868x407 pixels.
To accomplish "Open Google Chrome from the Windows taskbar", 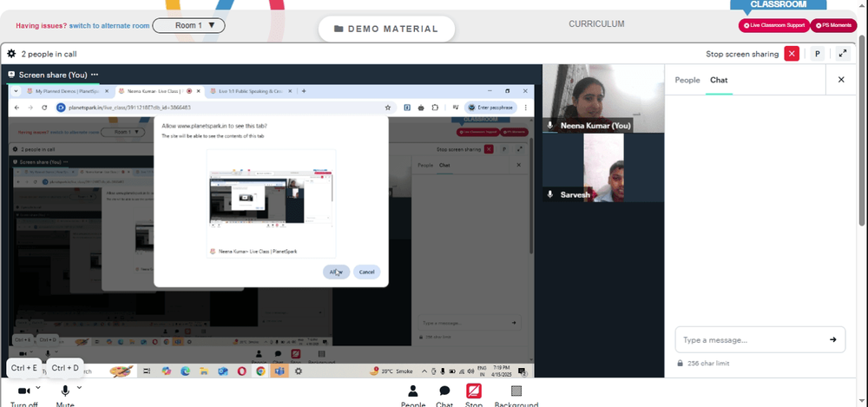I will (260, 371).
